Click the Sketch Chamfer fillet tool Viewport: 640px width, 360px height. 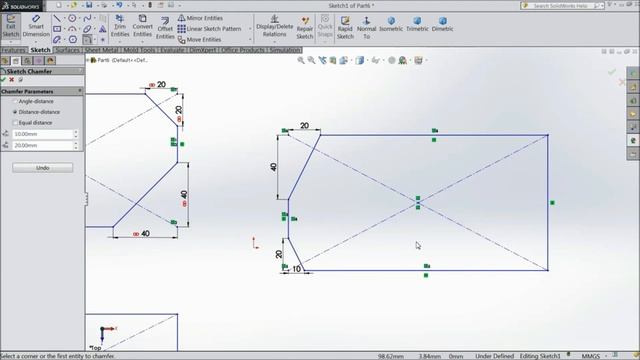pyautogui.click(x=87, y=40)
